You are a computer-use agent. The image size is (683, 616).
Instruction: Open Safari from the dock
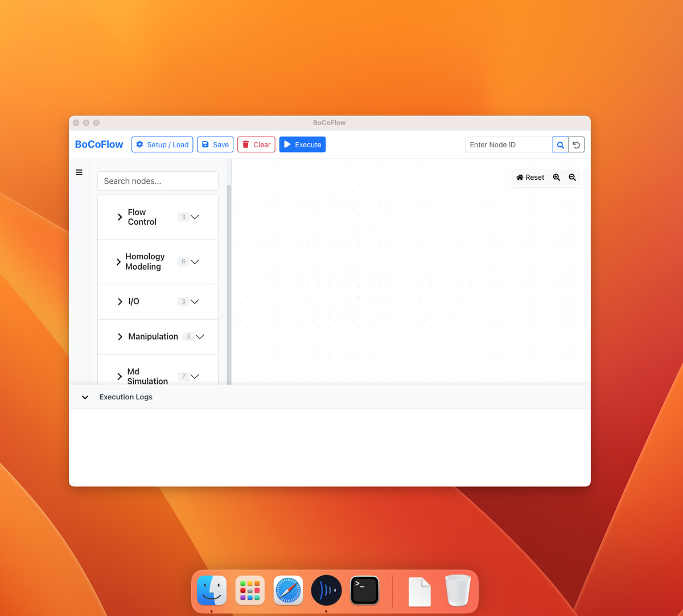pos(288,590)
